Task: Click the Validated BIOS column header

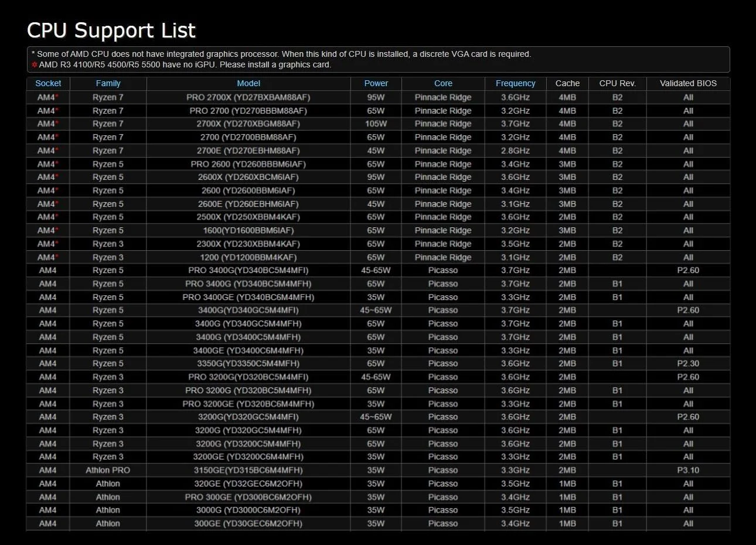Action: (688, 83)
